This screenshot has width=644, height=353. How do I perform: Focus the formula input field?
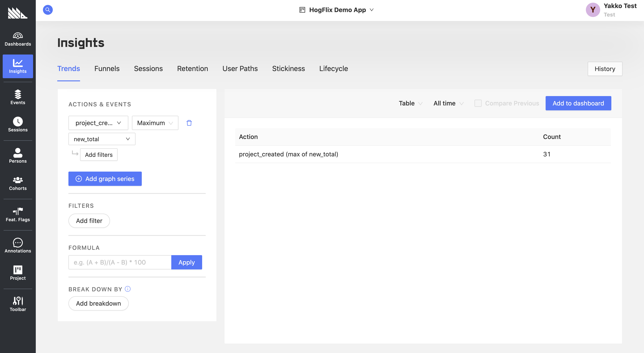click(x=120, y=262)
